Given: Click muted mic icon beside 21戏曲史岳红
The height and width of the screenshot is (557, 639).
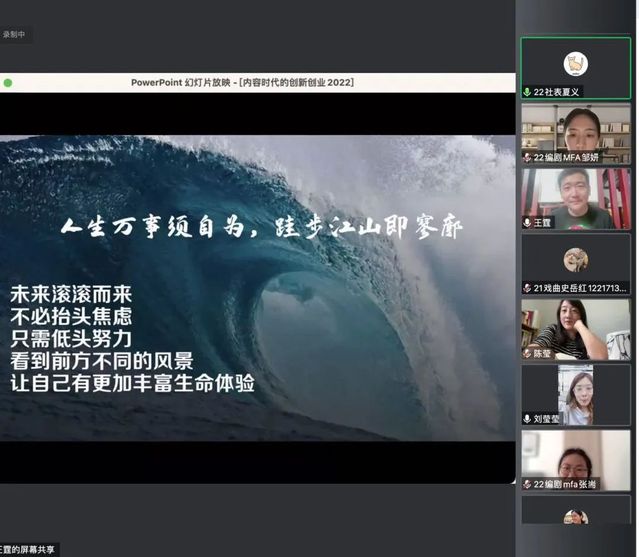Looking at the screenshot, I should click(x=527, y=288).
